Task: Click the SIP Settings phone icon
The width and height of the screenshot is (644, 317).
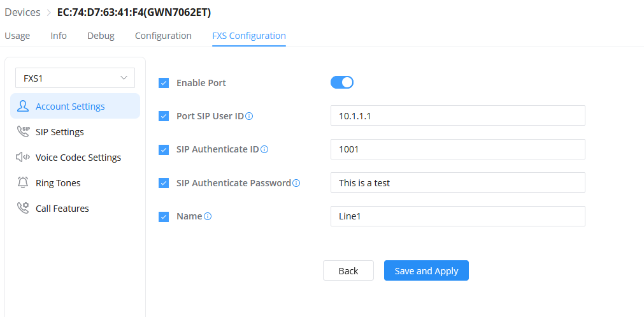Action: tap(23, 131)
